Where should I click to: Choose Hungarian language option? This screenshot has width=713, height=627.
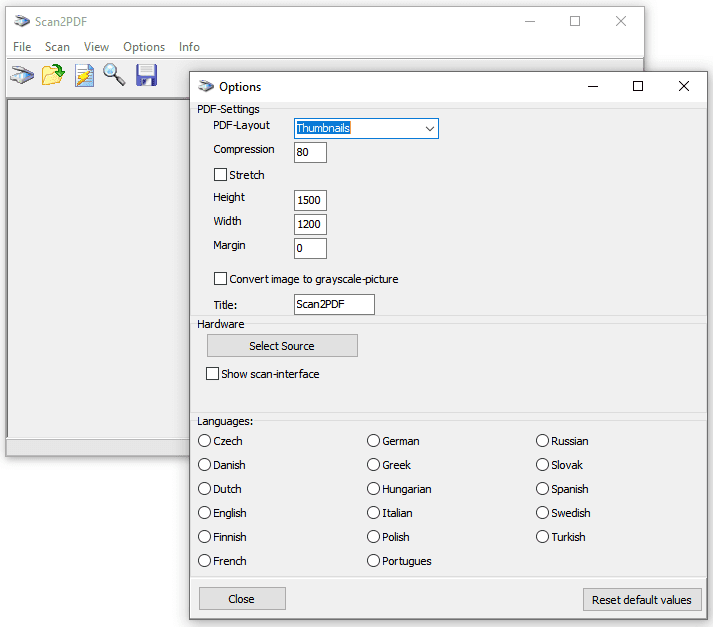[x=373, y=489]
